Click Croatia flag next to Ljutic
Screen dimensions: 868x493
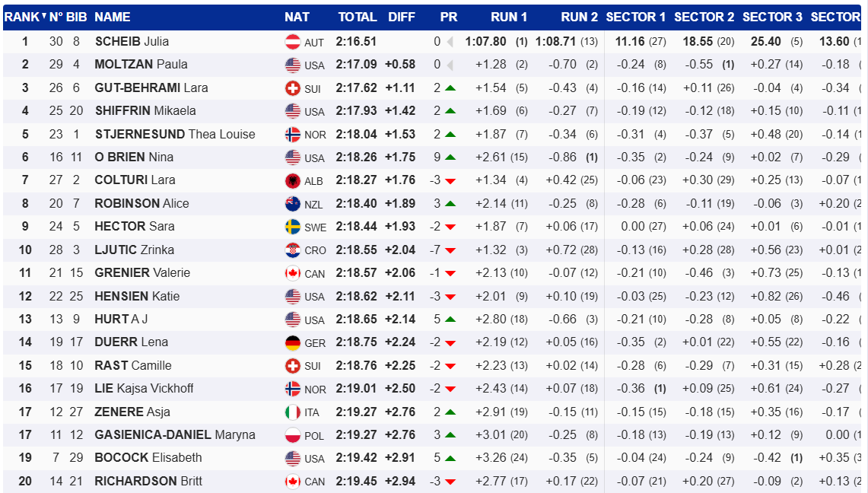point(292,250)
